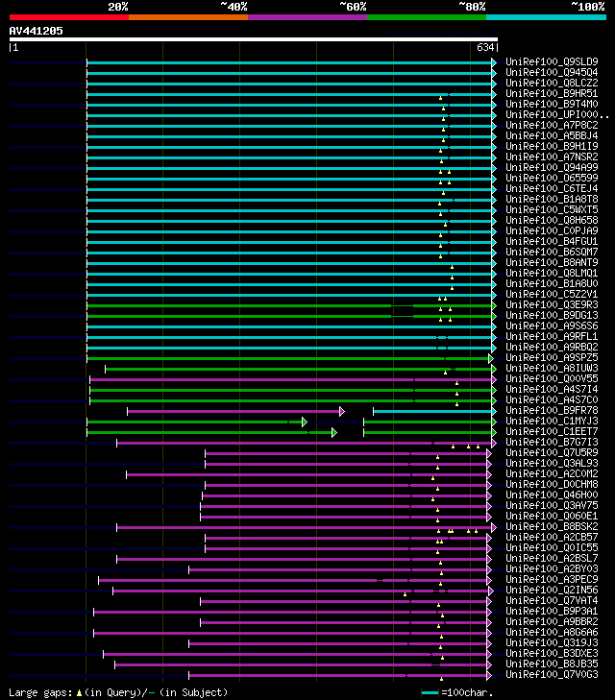
Task: Open the UniRef100_A5BBJ4 entry
Action: 552,135
